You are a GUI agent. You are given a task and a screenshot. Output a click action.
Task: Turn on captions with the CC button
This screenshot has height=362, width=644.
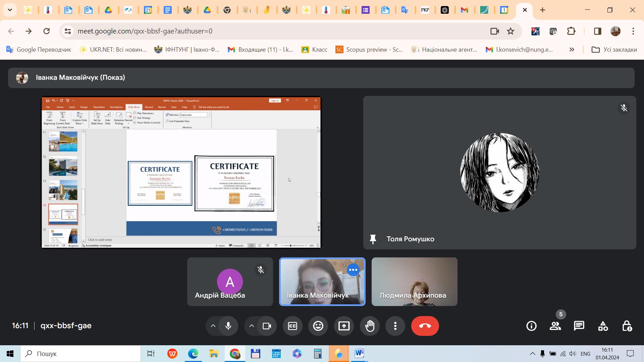point(292,326)
